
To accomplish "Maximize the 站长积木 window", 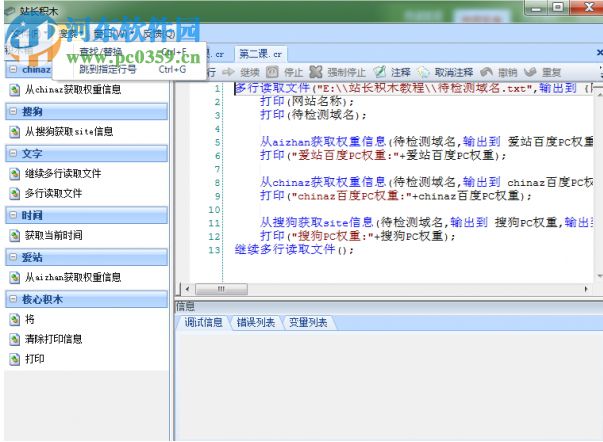I will tap(558, 7).
